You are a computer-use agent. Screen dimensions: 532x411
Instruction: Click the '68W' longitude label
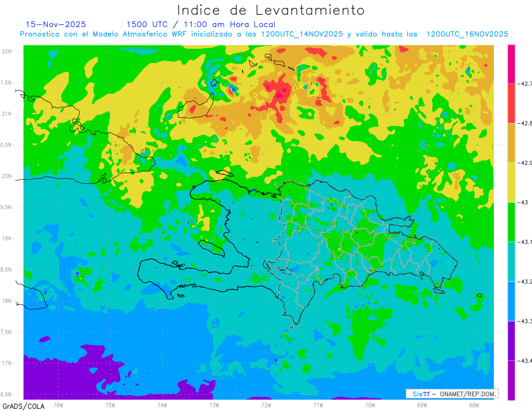(474, 404)
